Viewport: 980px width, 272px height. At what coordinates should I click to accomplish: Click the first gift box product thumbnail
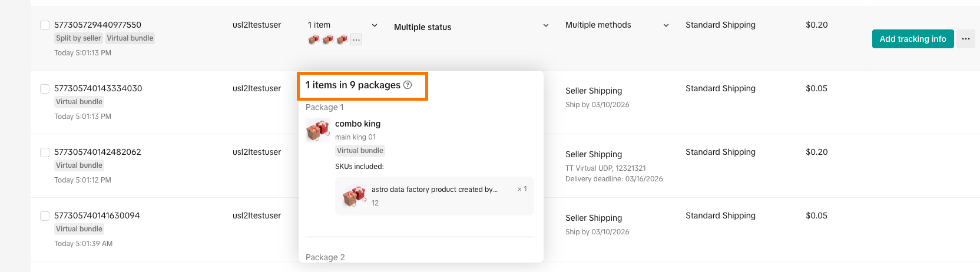pos(314,39)
